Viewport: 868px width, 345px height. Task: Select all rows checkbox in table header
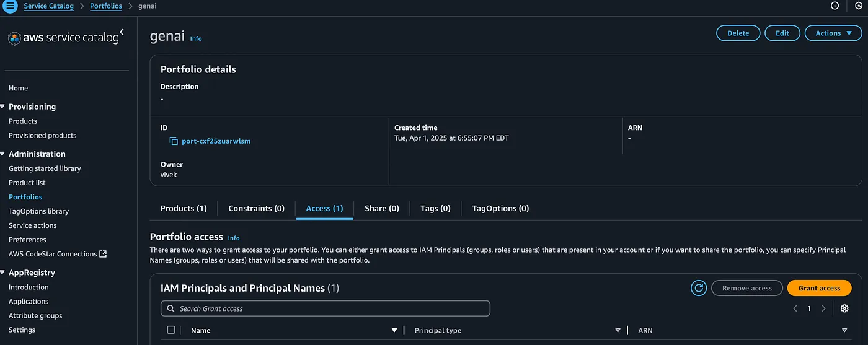point(171,330)
